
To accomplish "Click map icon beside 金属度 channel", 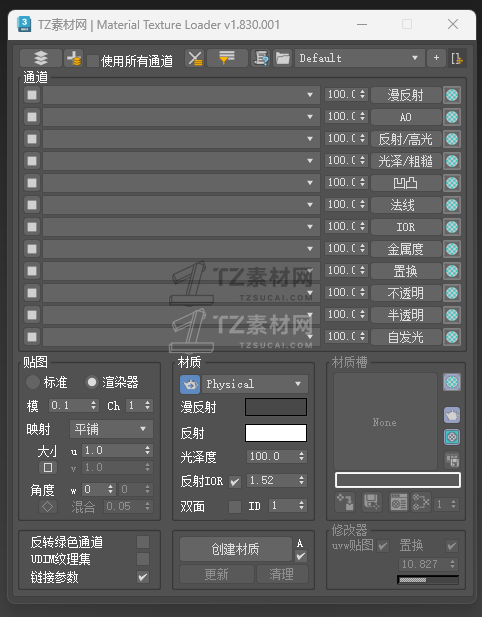I will [x=452, y=249].
